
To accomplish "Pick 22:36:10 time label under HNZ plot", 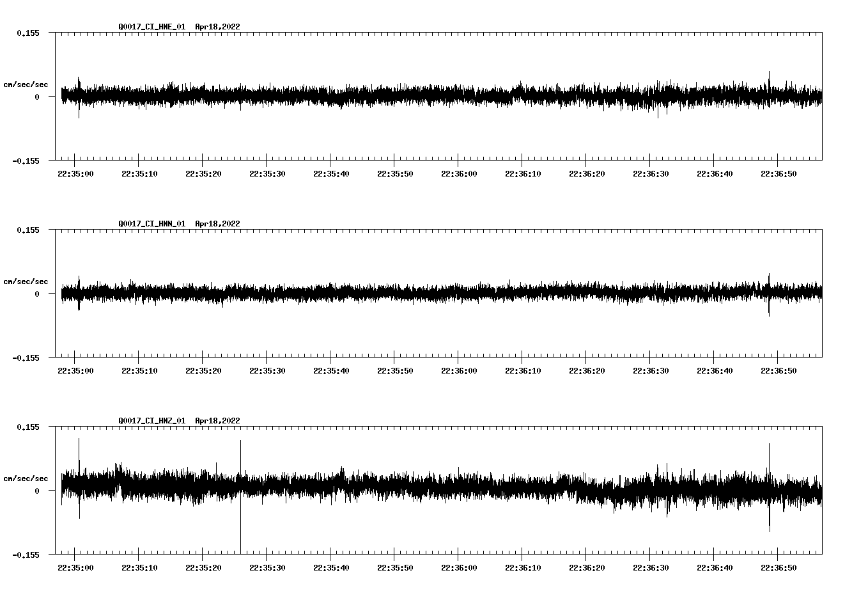I will [523, 567].
